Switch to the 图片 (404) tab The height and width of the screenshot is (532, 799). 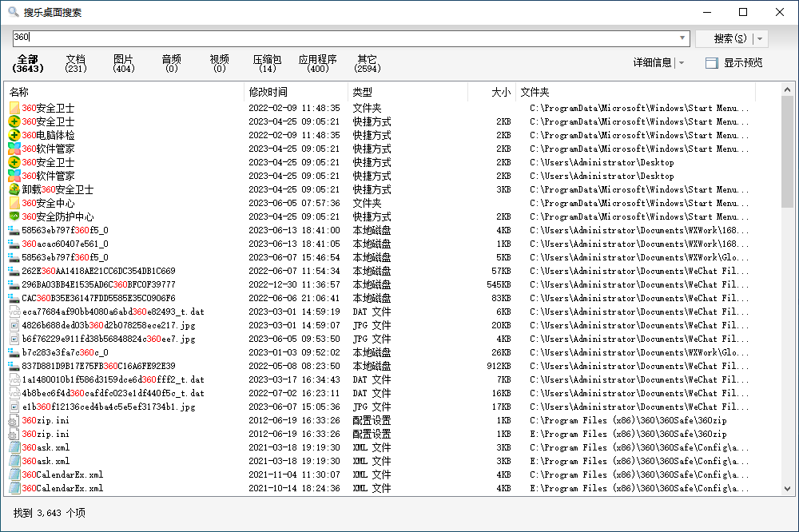pyautogui.click(x=123, y=63)
